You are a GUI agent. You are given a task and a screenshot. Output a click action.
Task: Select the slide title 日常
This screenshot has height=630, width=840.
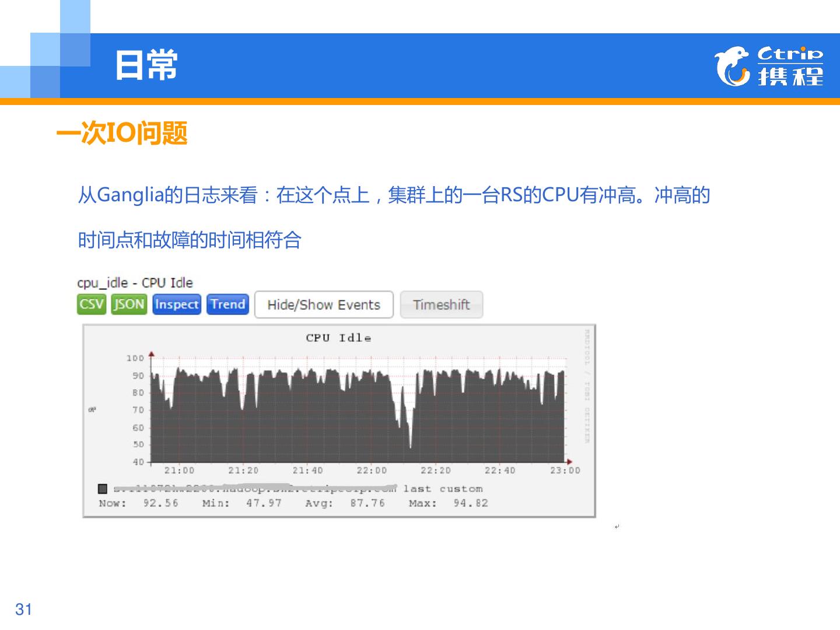146,65
